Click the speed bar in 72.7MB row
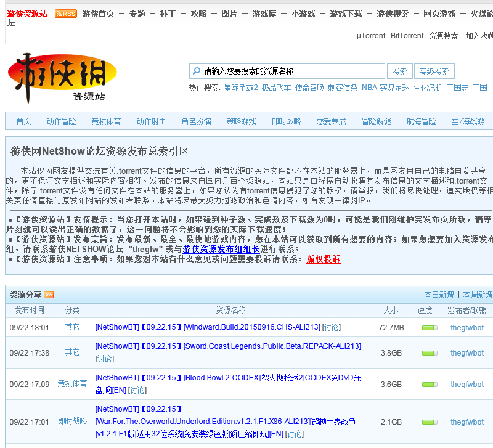The image size is (493, 448). pos(430,328)
